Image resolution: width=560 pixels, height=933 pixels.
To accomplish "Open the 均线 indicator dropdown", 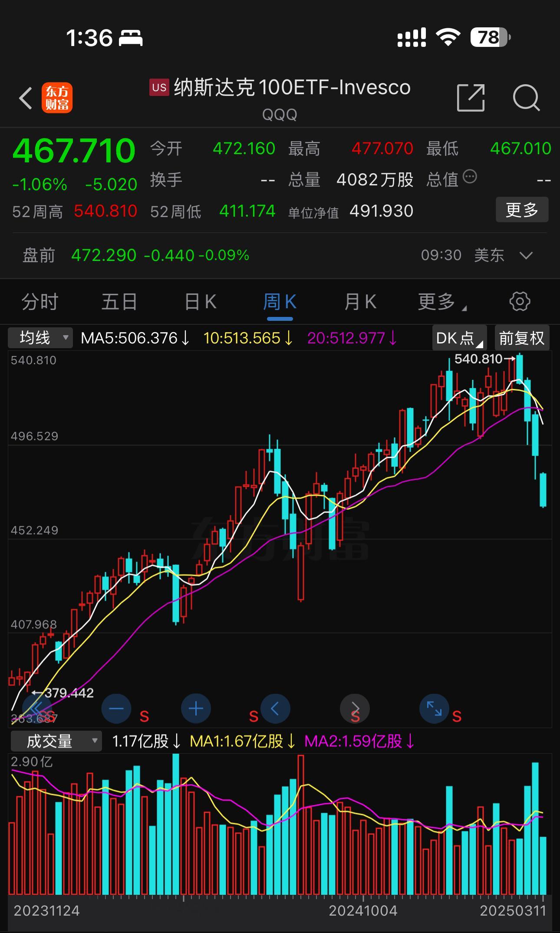I will pyautogui.click(x=40, y=338).
